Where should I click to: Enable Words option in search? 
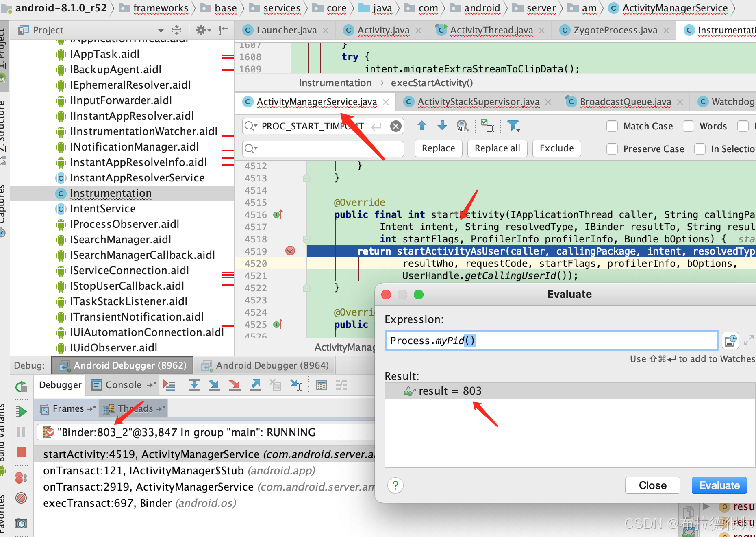(x=688, y=126)
